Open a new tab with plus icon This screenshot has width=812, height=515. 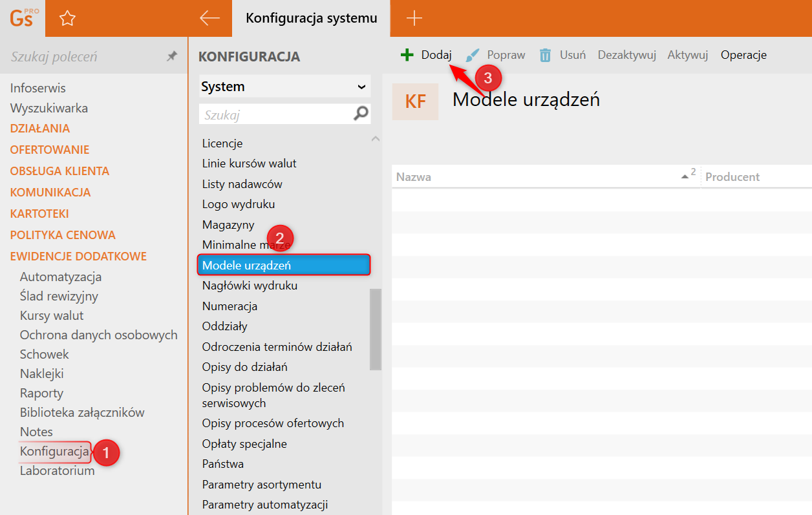click(x=414, y=18)
